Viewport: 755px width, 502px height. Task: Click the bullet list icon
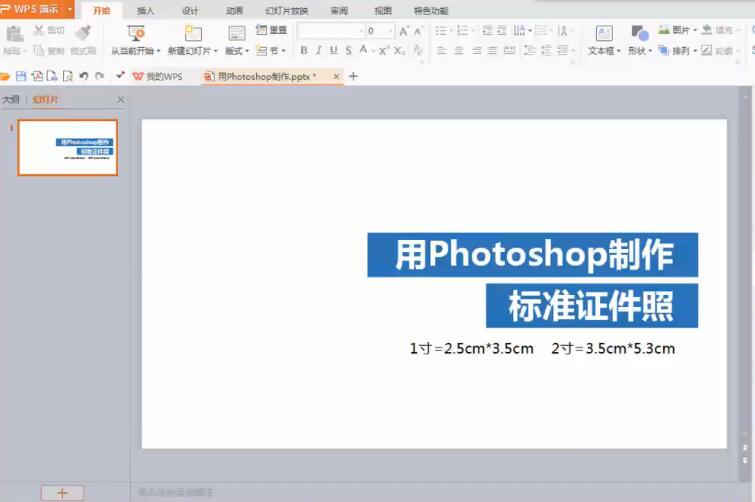441,31
